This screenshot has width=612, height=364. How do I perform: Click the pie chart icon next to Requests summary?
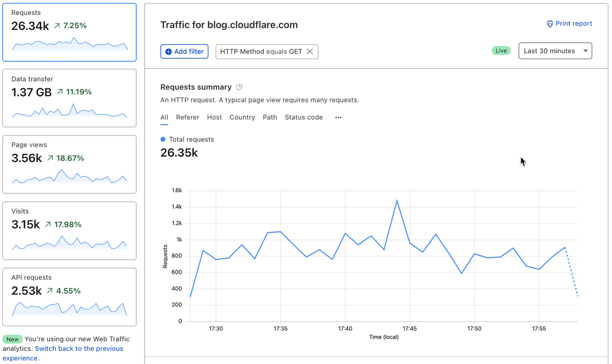pos(239,87)
